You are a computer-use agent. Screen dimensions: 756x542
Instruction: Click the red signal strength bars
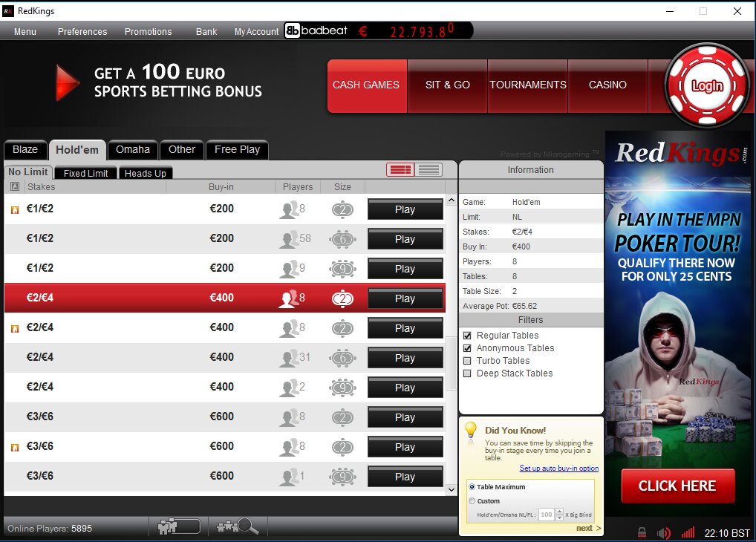click(688, 532)
